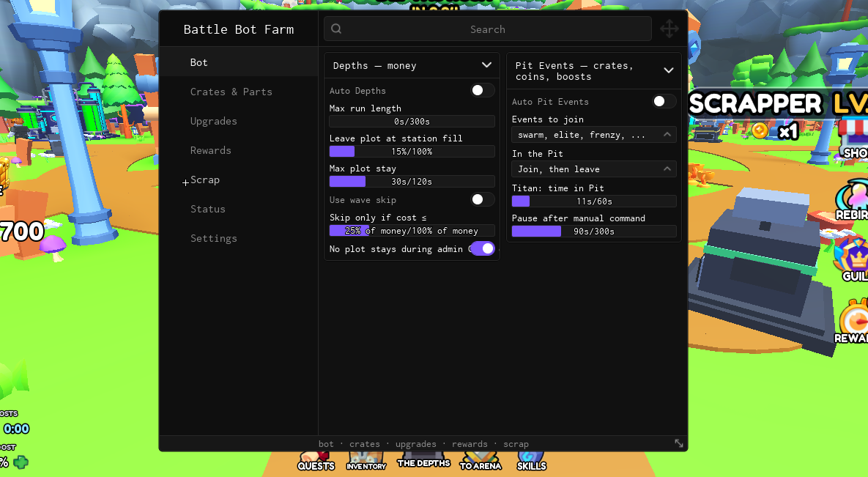Focus the Search input field
The width and height of the screenshot is (868, 477).
pyautogui.click(x=488, y=29)
